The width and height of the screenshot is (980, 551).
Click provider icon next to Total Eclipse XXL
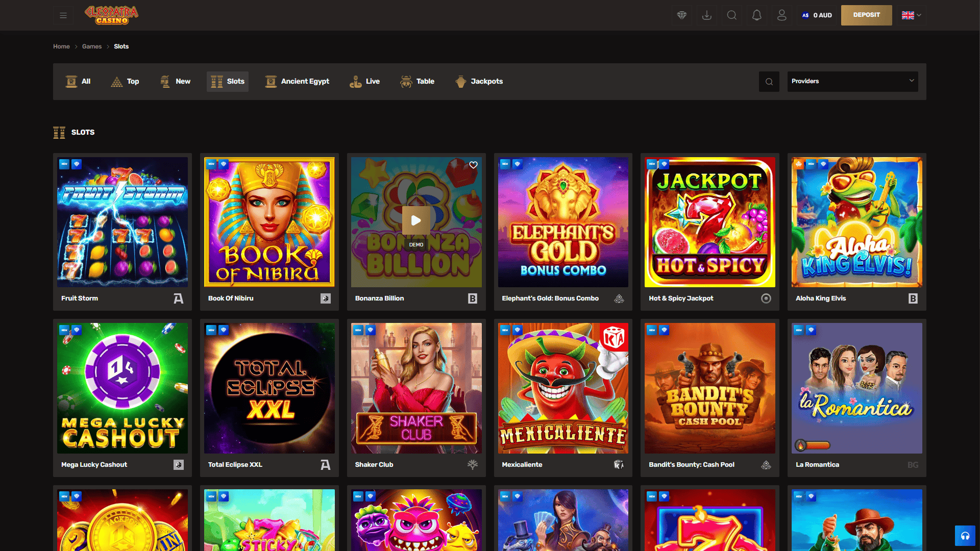[325, 465]
